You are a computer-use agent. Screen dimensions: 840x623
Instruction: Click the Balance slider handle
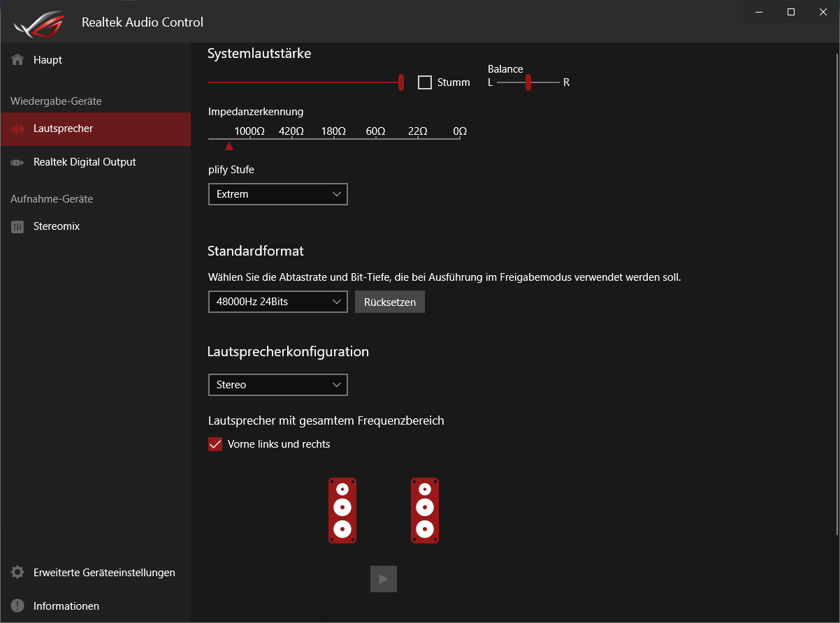pos(528,82)
